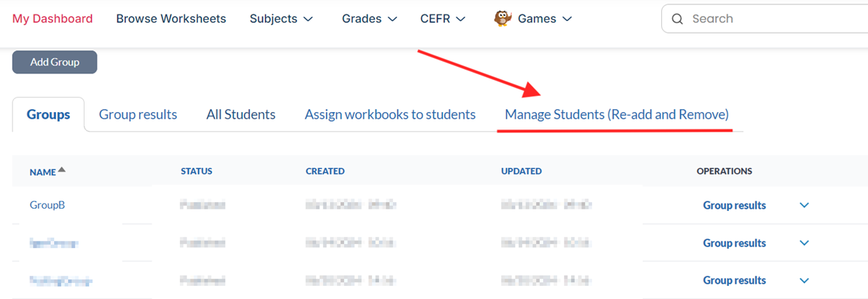Expand GroupB operations chevron
Viewport: 868px width, 299px height.
pos(804,205)
